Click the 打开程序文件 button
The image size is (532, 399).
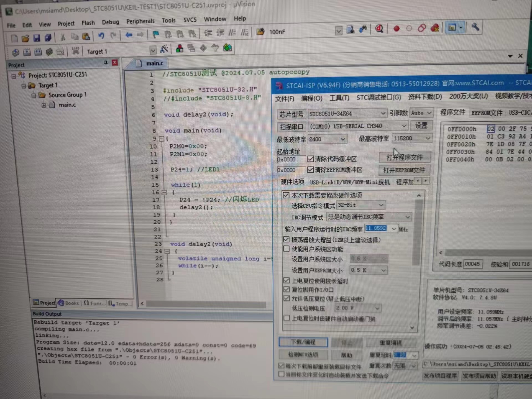coord(405,157)
